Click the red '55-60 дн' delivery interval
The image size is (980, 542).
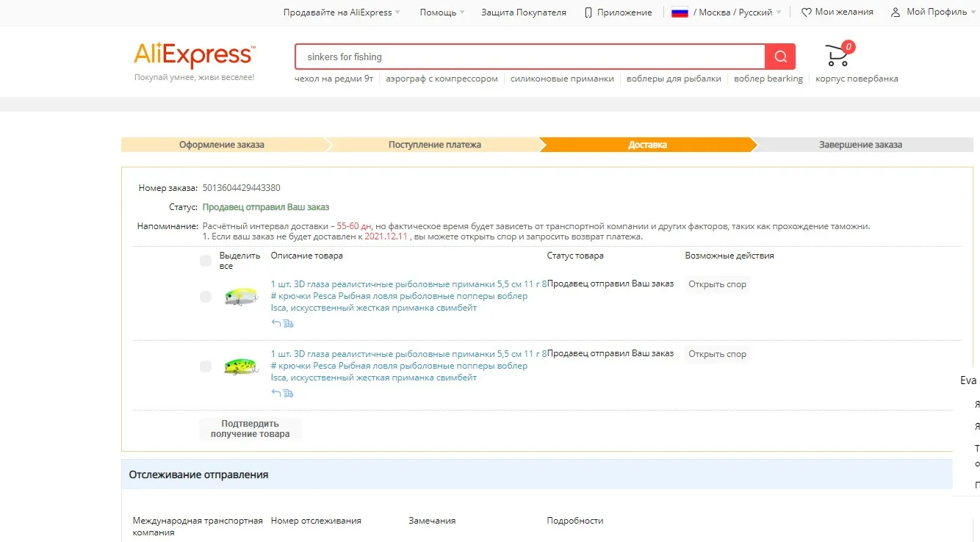[x=354, y=226]
